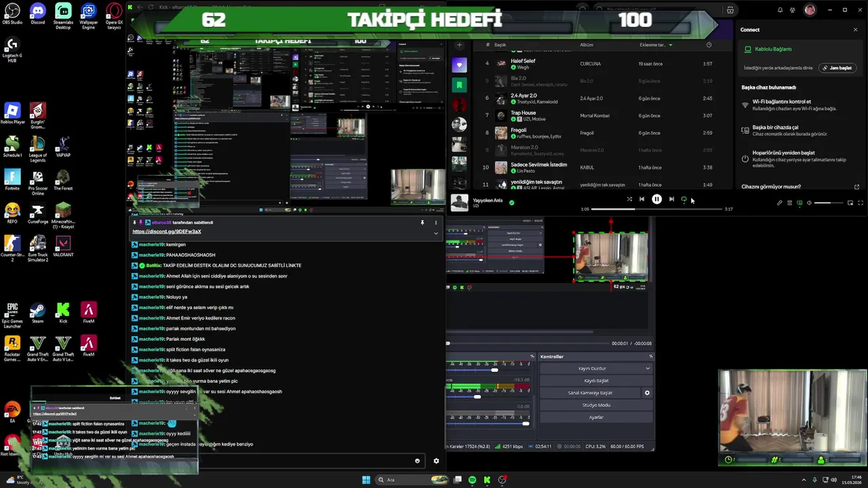
Task: Select VALORANT desktop icon
Action: 63,246
